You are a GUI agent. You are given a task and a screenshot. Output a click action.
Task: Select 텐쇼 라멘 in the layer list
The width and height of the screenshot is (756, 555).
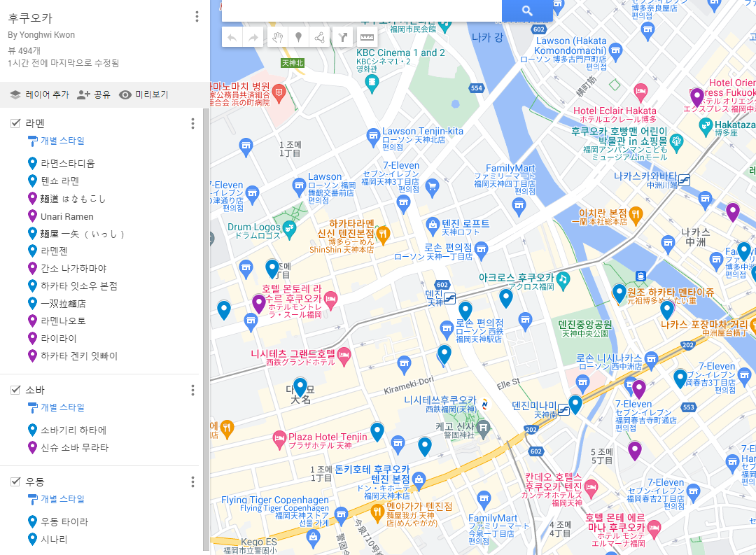click(59, 181)
